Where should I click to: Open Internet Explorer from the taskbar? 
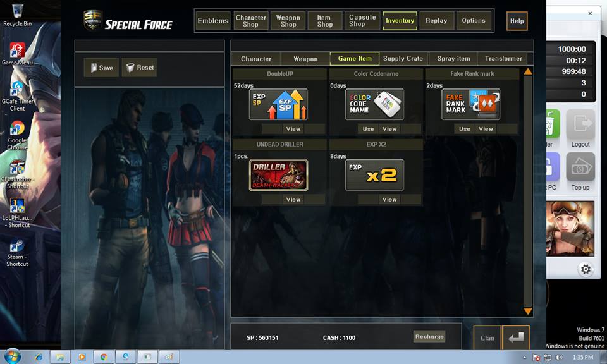pos(39,357)
